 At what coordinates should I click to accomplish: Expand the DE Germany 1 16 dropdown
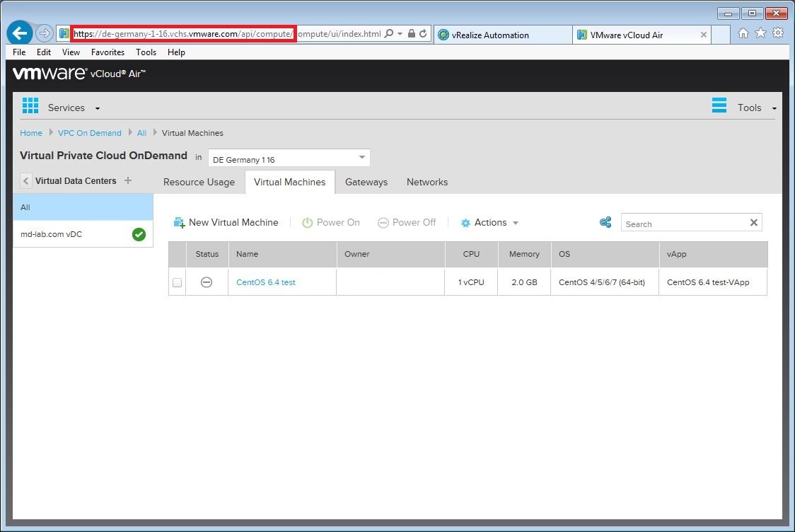pyautogui.click(x=361, y=157)
